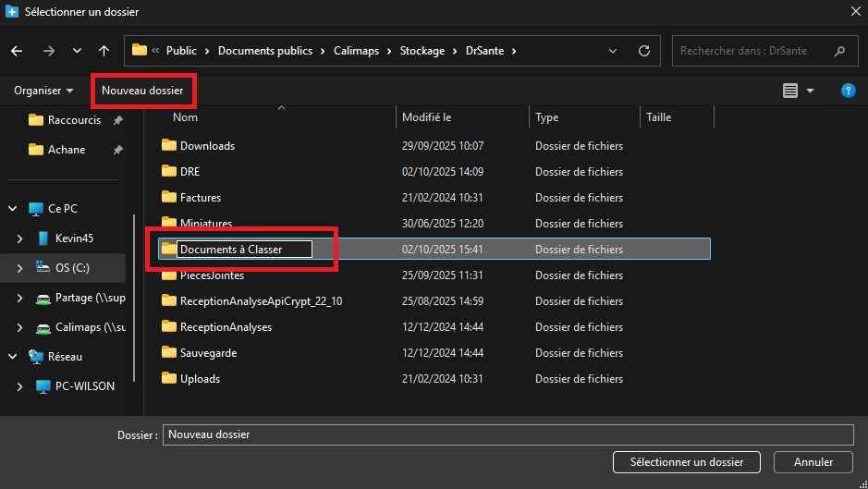Click the Dossier name input field

click(x=507, y=434)
